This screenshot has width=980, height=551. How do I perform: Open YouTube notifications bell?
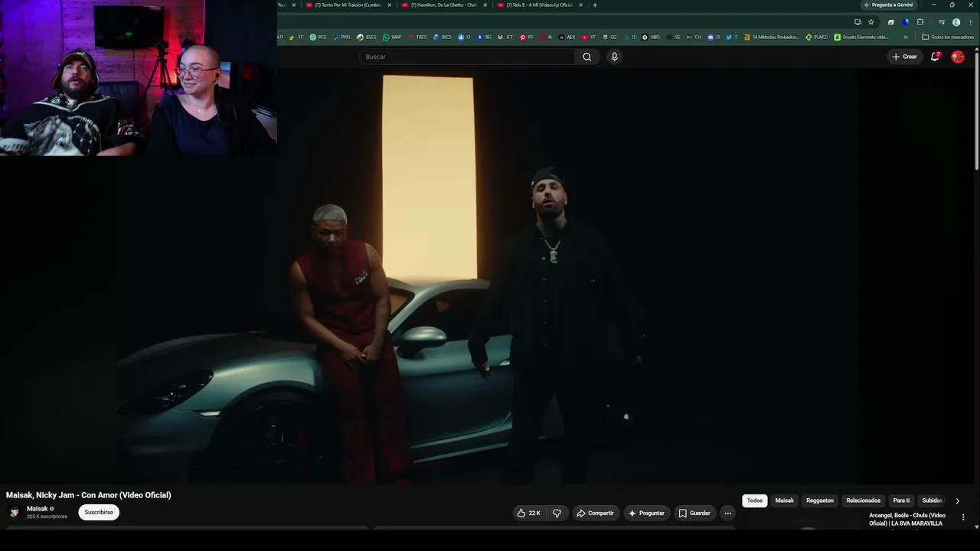click(x=935, y=57)
